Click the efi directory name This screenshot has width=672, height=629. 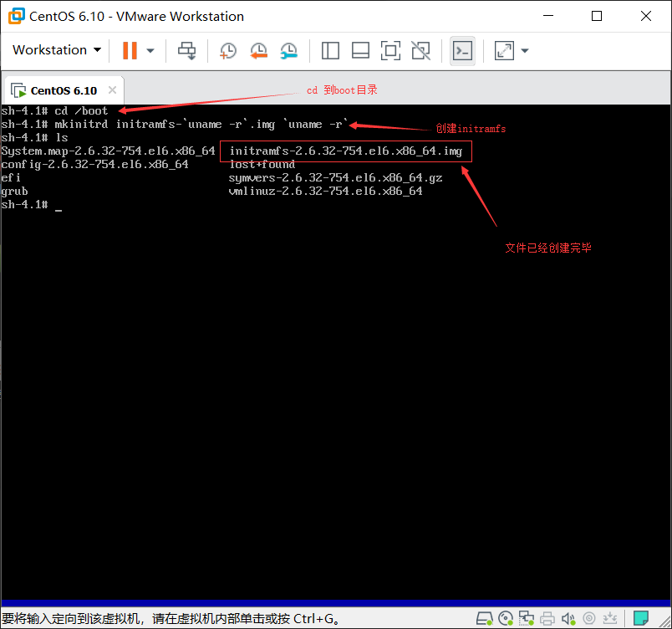[x=11, y=177]
